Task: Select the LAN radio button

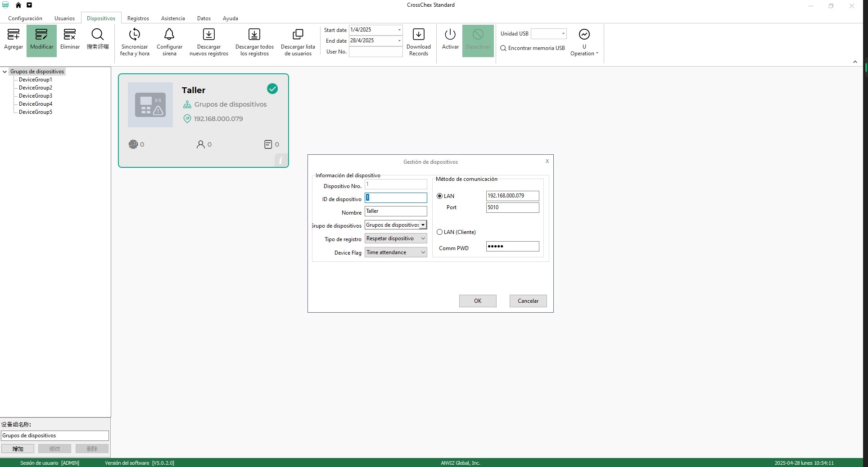Action: [440, 196]
